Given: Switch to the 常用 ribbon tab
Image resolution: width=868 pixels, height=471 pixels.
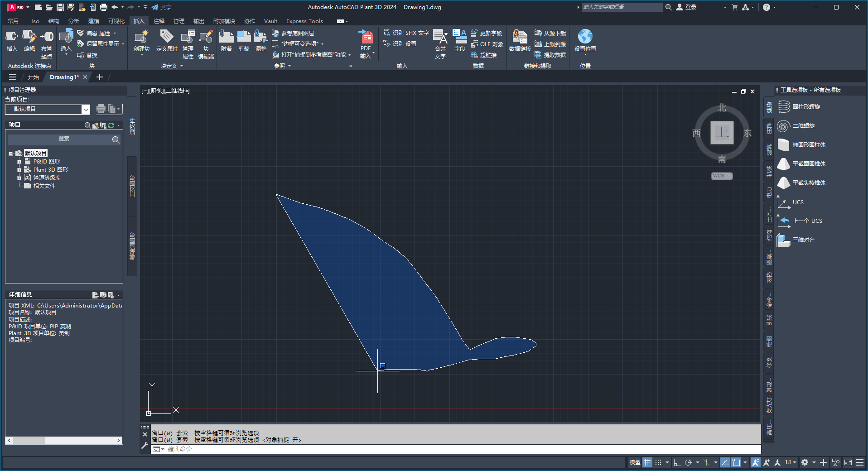Looking at the screenshot, I should pos(13,21).
